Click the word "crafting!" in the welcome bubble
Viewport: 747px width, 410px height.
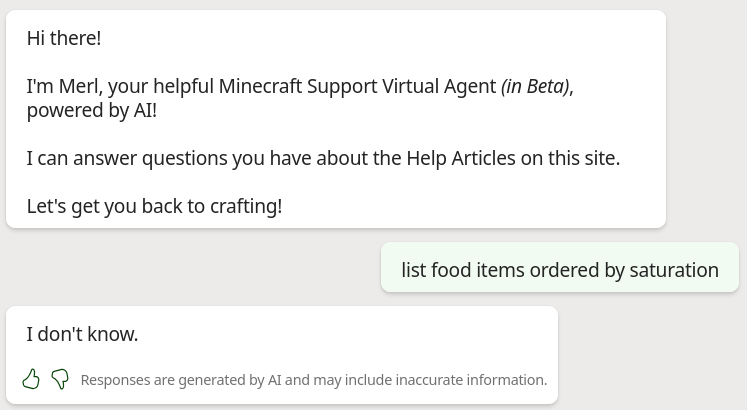[x=246, y=206]
